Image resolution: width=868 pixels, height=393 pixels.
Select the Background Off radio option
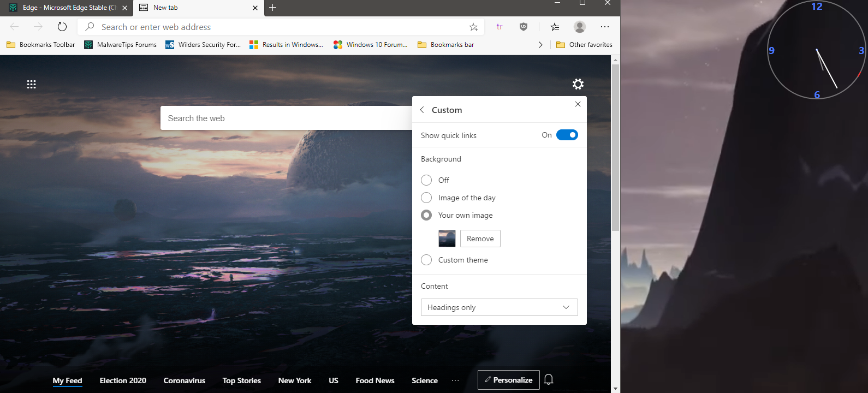[x=426, y=180]
